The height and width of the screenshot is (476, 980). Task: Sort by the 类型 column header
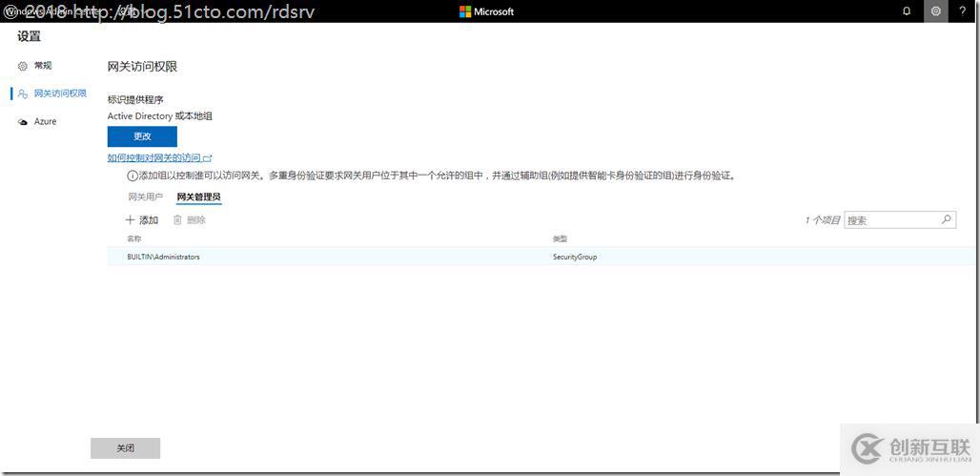560,238
